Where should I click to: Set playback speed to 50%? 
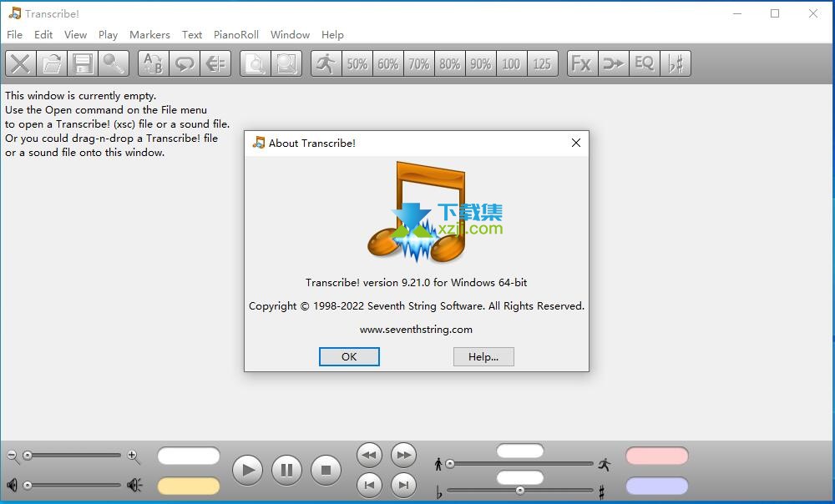[x=357, y=64]
